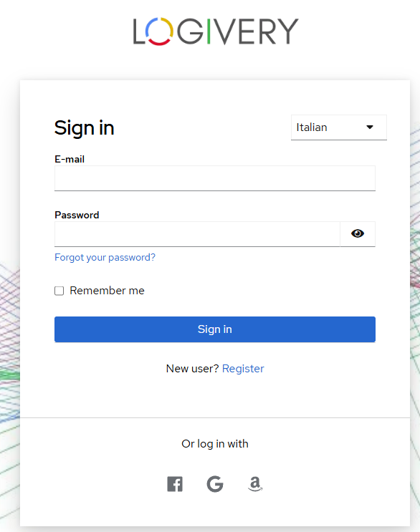The width and height of the screenshot is (420, 532).
Task: Open the Forgot your password link
Action: click(x=105, y=257)
